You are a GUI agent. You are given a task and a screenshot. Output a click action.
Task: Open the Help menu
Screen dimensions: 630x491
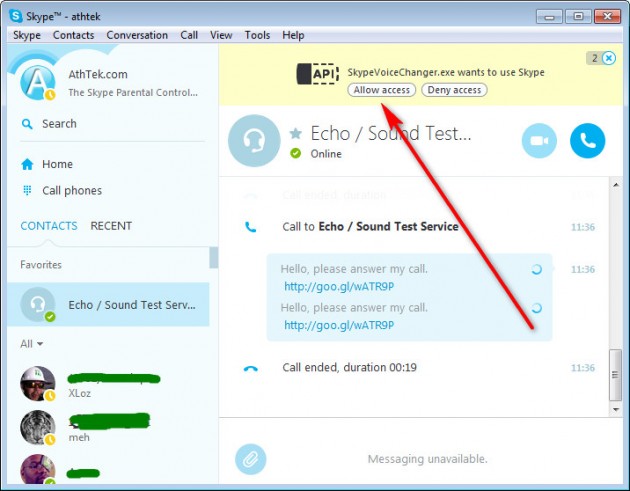pos(293,35)
